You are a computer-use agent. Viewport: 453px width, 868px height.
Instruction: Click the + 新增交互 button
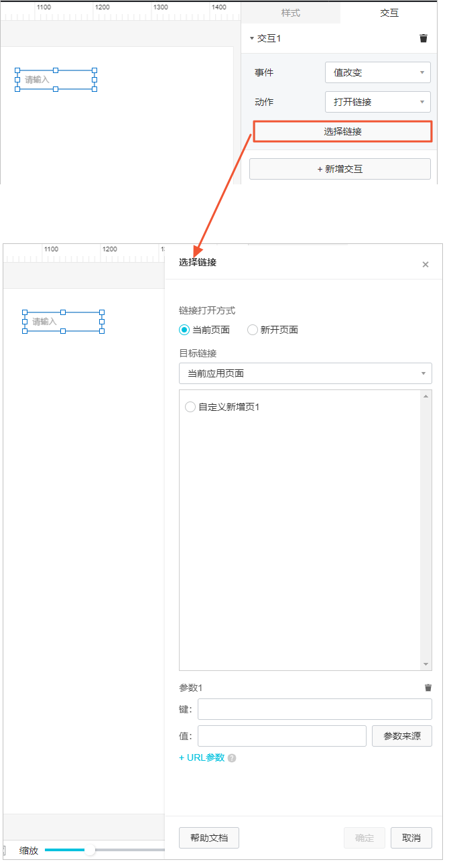[x=340, y=169]
